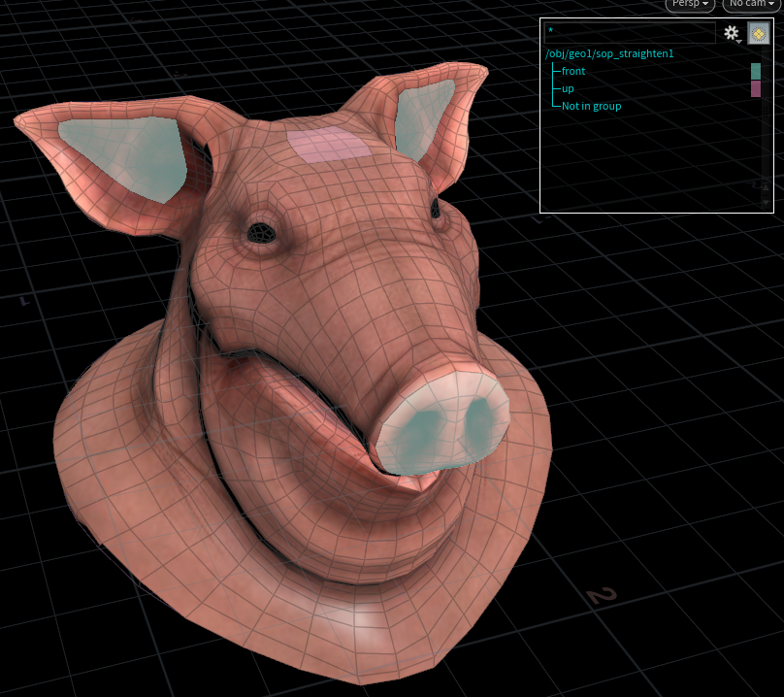Click the teal inner area of the right ear

(x=425, y=118)
